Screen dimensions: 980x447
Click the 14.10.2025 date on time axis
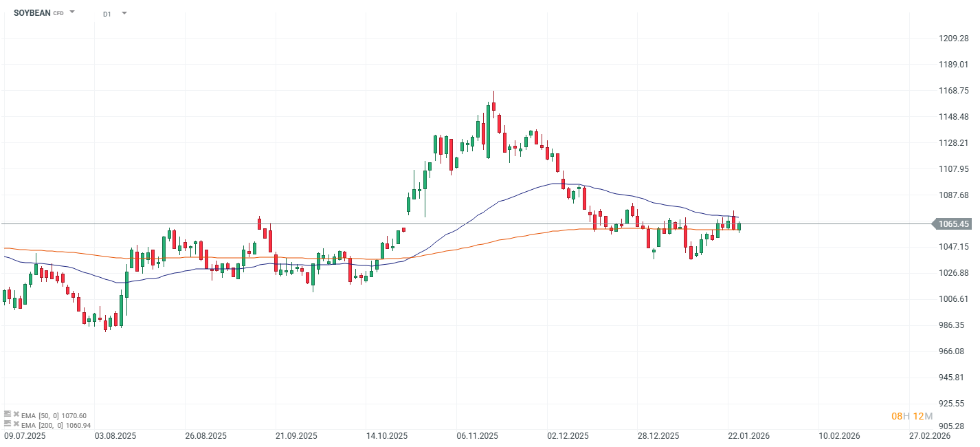point(387,436)
